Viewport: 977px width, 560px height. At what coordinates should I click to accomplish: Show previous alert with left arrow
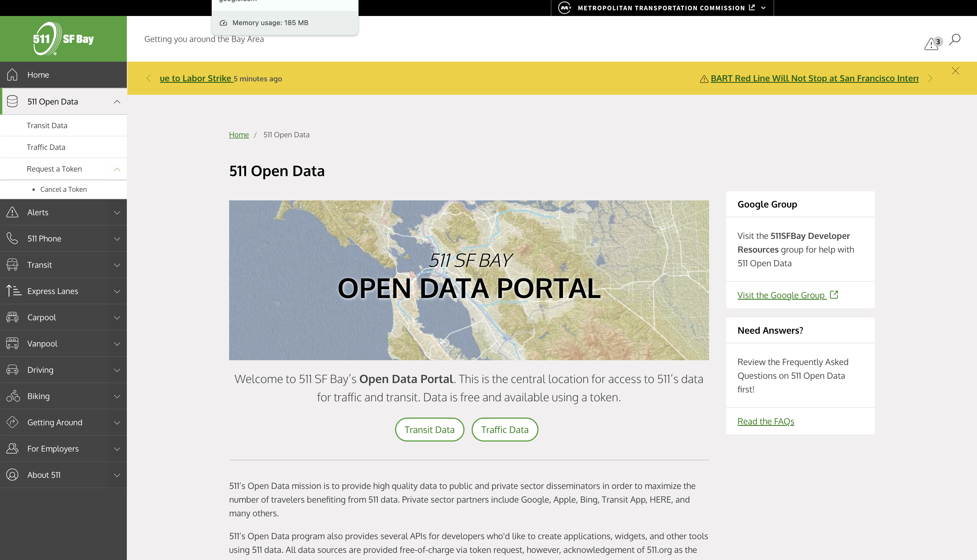(x=149, y=78)
